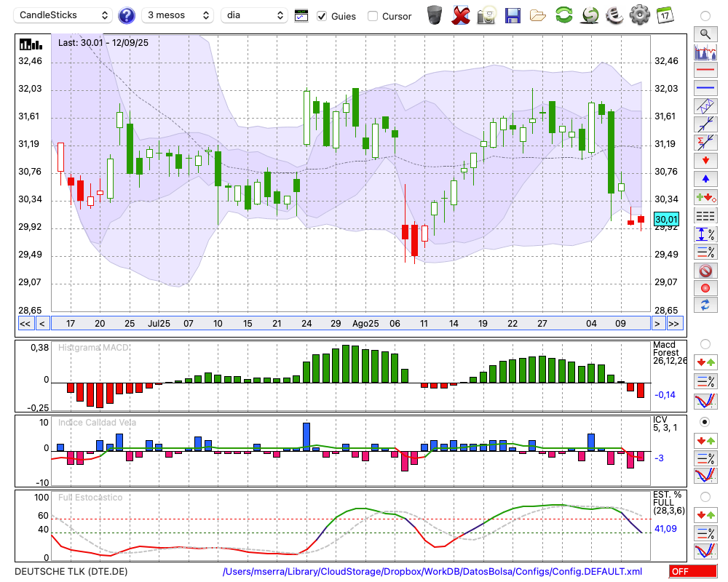Open the dia interval dropdown
This screenshot has height=582, width=728.
click(253, 15)
